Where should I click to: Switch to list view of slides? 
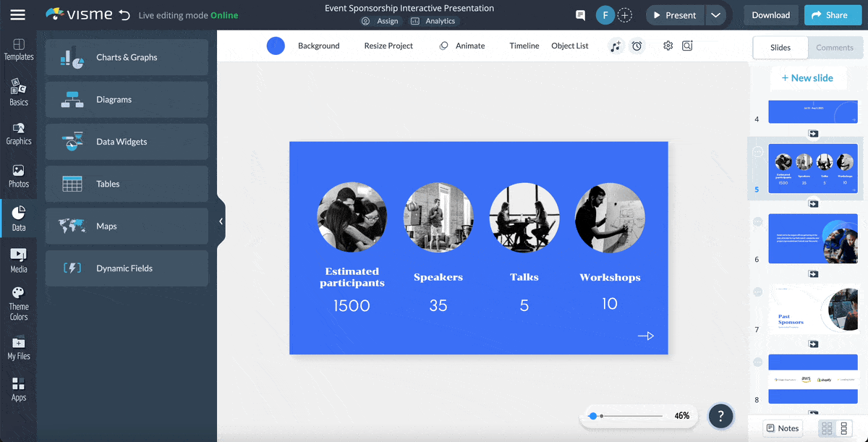844,428
